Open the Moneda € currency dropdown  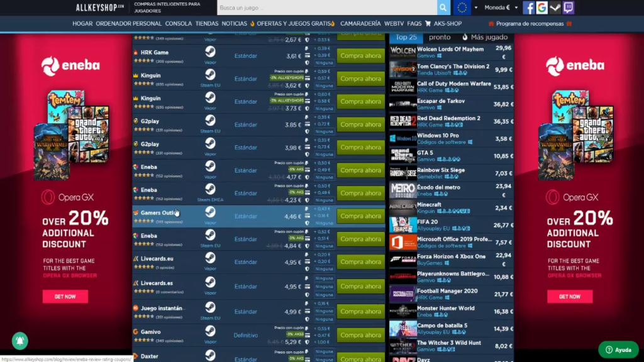[501, 8]
